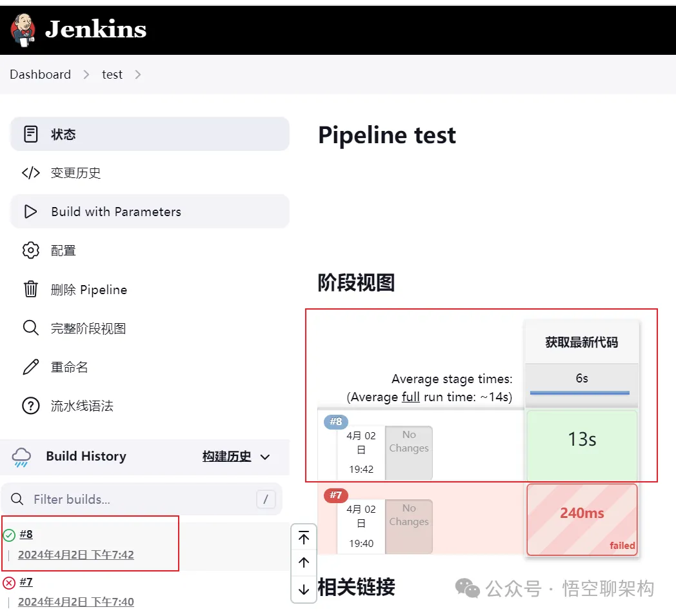
Task: Expand the 构建历史 dropdown chevron
Action: (x=265, y=457)
